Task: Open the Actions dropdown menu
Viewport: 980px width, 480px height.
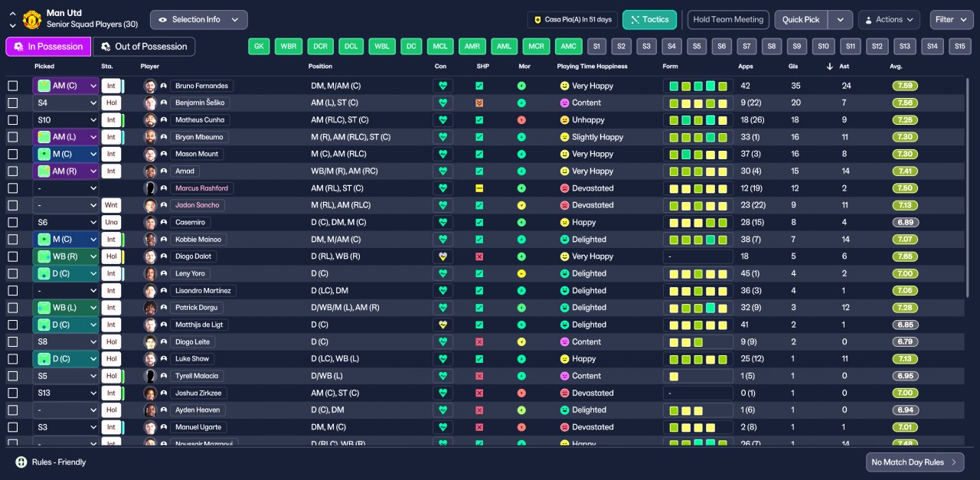Action: click(x=889, y=19)
